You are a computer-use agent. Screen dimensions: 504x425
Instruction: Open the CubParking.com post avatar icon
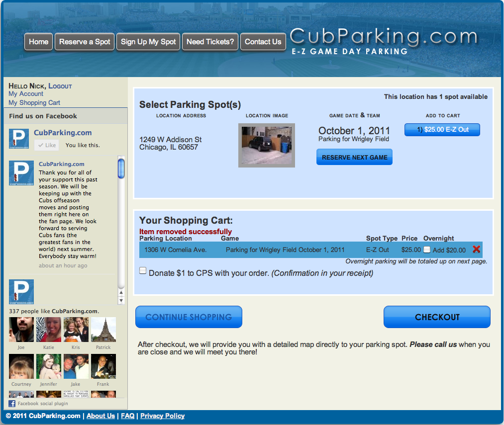point(21,173)
